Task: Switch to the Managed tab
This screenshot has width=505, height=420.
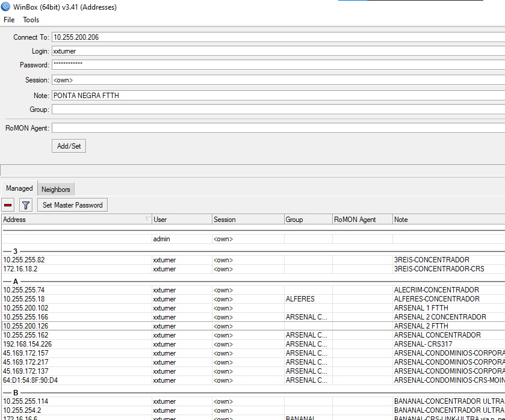Action: [19, 188]
